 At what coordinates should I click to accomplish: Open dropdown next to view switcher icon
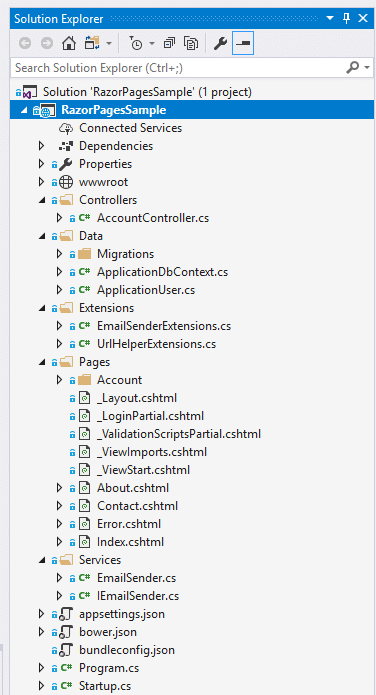click(109, 44)
